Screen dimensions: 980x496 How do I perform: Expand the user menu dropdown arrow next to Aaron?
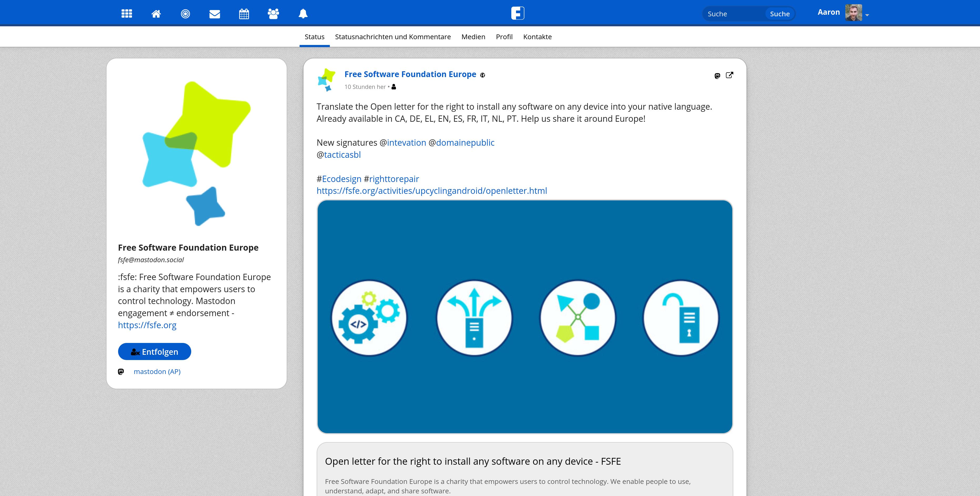(x=867, y=15)
